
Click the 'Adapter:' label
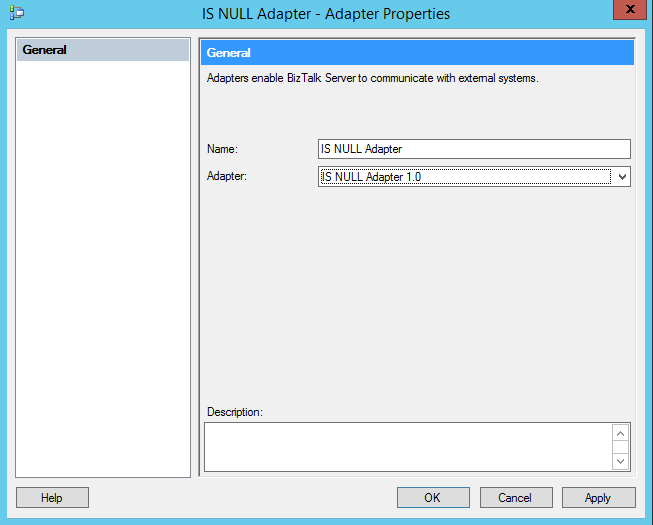tap(227, 176)
